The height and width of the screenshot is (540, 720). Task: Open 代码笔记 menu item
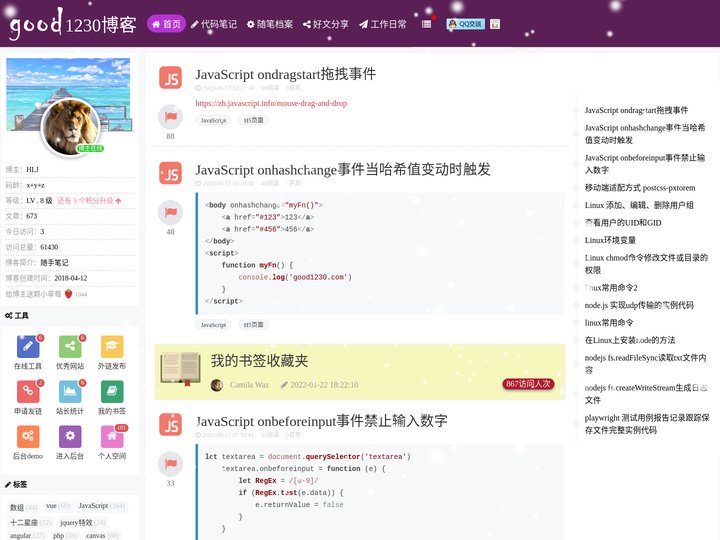point(214,24)
